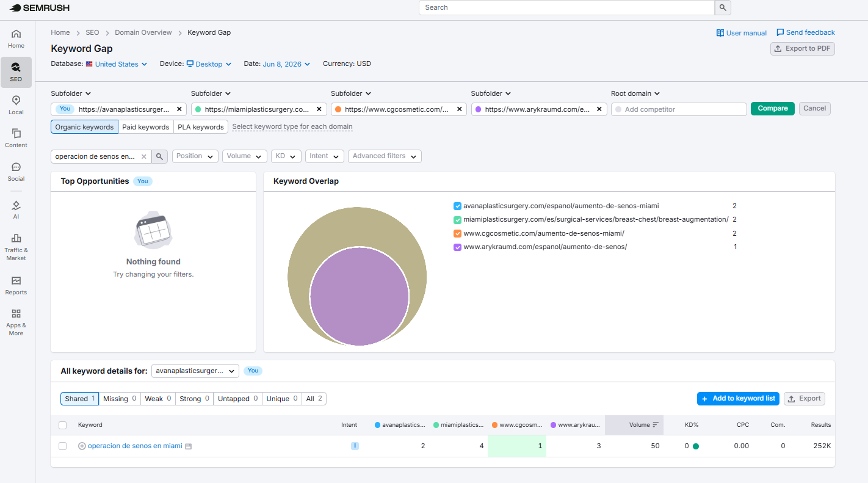Image resolution: width=868 pixels, height=483 pixels.
Task: Open the United States database dropdown
Action: click(117, 64)
